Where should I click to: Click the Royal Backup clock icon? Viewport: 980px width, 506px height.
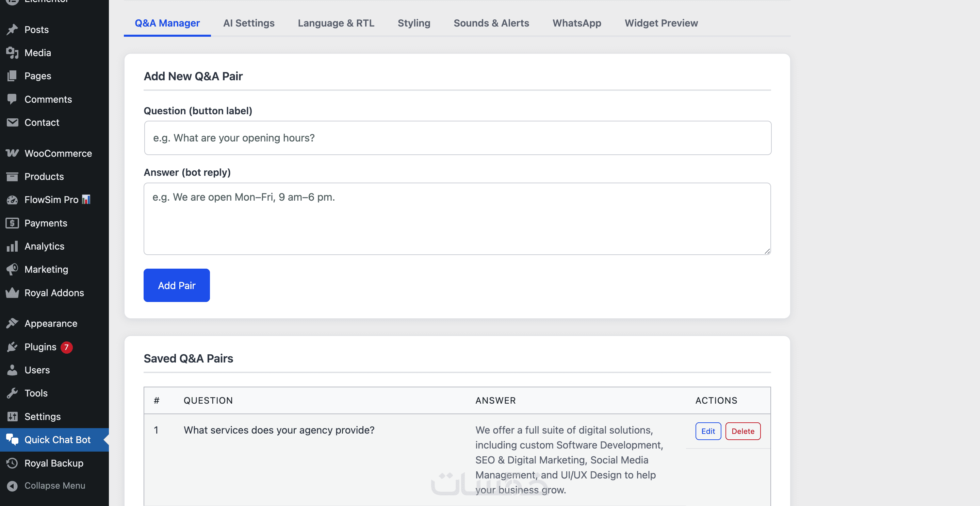click(12, 463)
